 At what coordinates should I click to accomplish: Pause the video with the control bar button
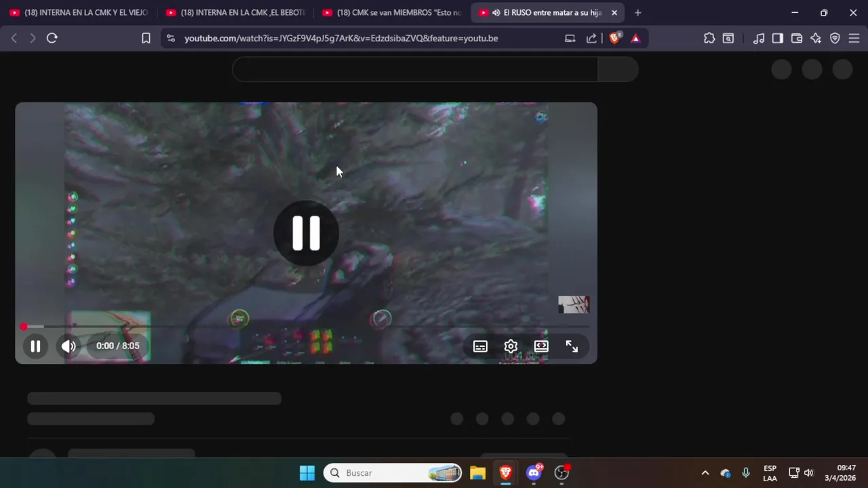click(x=35, y=346)
